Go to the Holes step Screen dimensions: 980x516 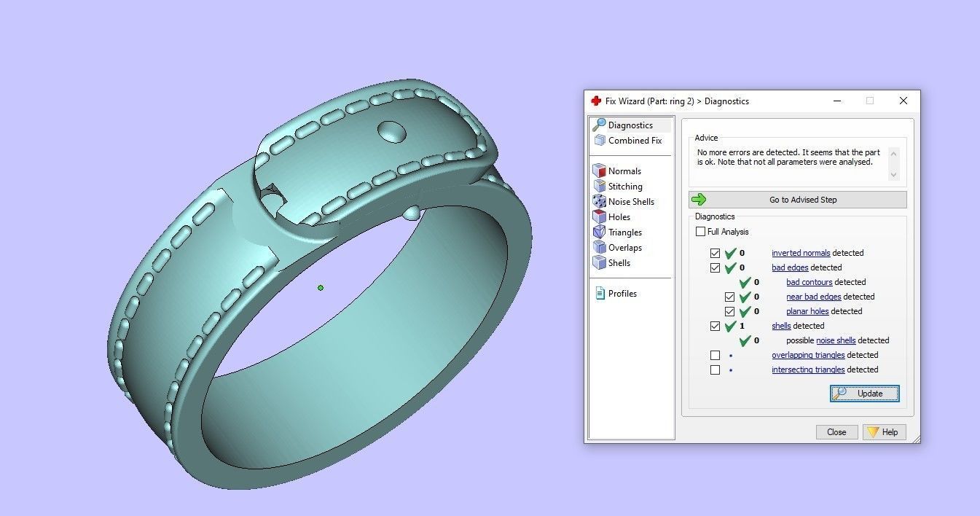pyautogui.click(x=619, y=217)
